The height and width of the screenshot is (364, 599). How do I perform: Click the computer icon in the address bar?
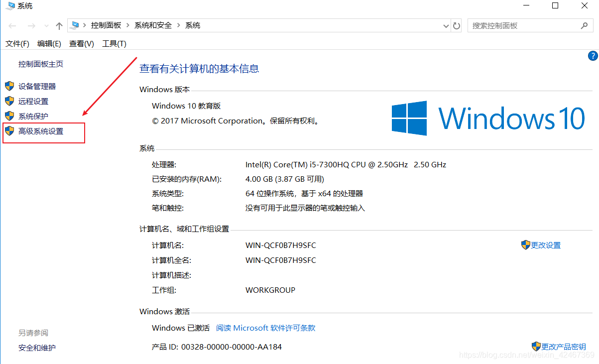pos(76,25)
